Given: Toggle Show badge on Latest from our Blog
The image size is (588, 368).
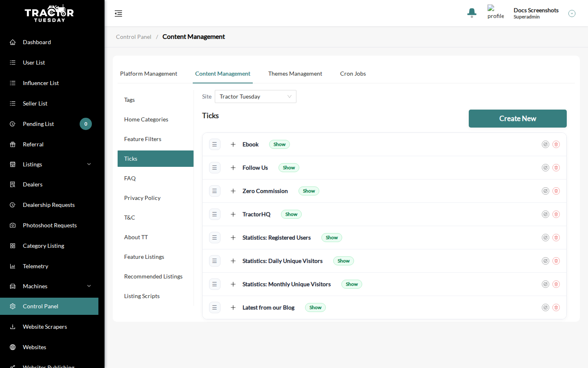Looking at the screenshot, I should (315, 307).
